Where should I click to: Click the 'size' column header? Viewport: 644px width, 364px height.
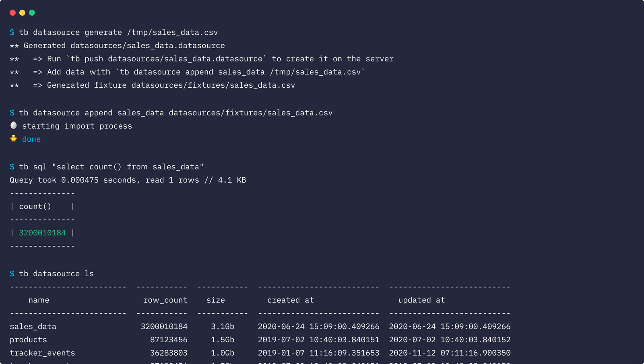[215, 300]
